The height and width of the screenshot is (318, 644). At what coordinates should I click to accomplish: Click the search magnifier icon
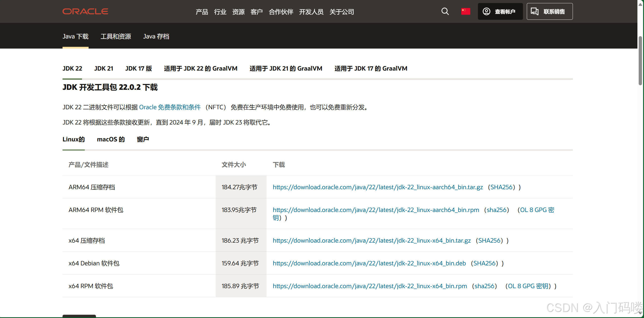445,11
